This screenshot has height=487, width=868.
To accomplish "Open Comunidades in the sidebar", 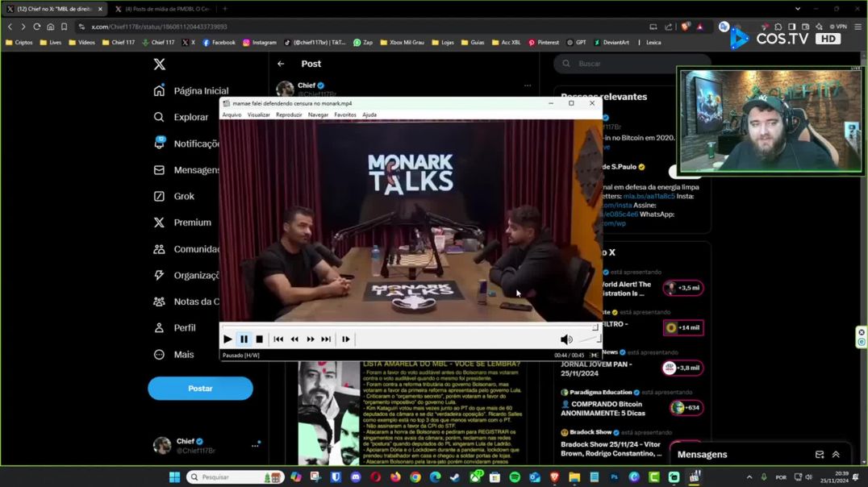I will coord(186,249).
